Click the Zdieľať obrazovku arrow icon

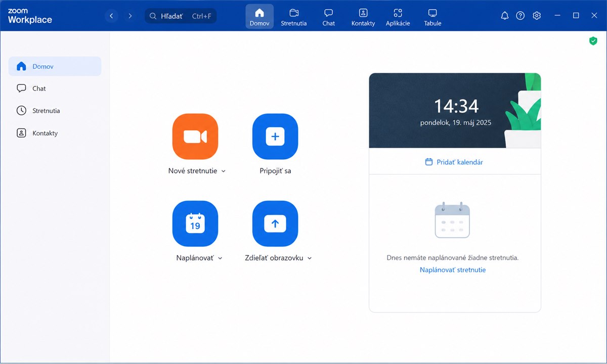click(275, 223)
